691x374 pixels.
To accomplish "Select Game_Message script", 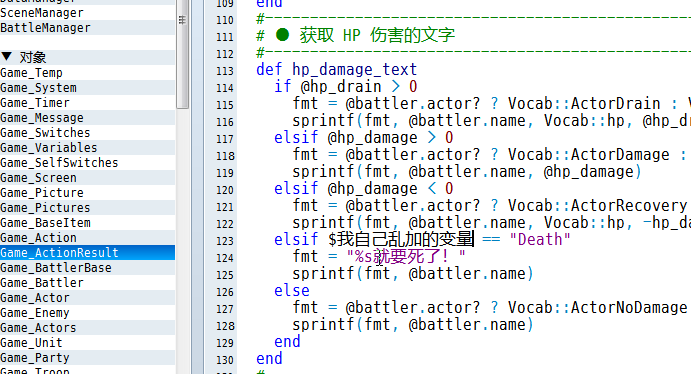I will (42, 118).
